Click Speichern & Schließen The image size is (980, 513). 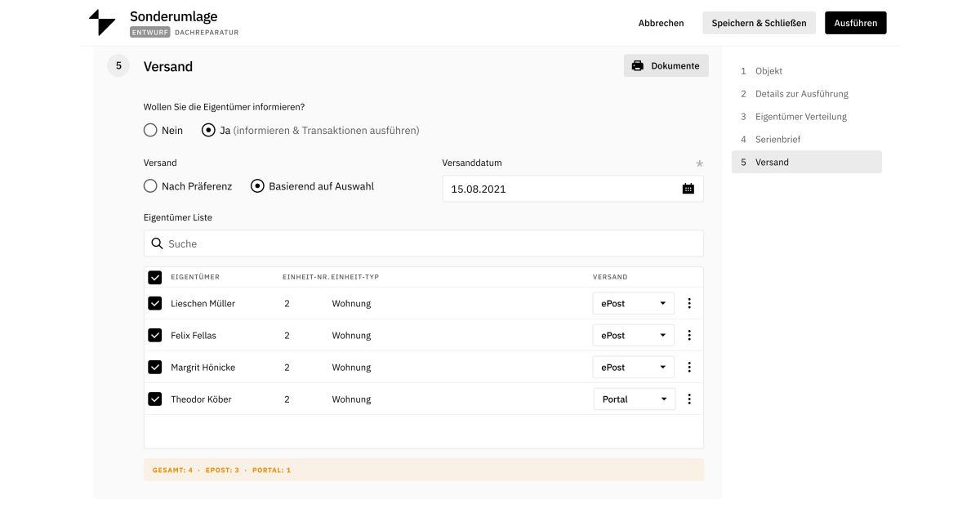(759, 23)
